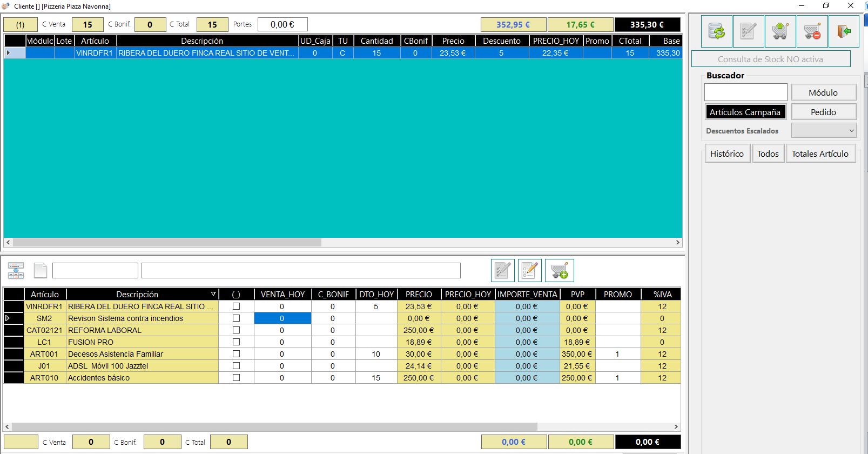Click the colored checklist pencil icon
Image resolution: width=868 pixels, height=454 pixels.
[x=530, y=270]
